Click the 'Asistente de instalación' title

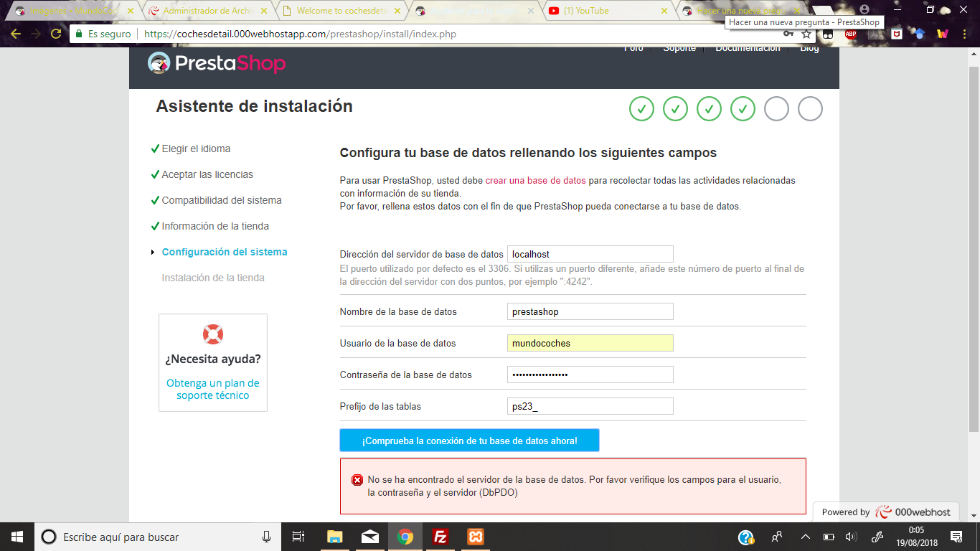[255, 106]
